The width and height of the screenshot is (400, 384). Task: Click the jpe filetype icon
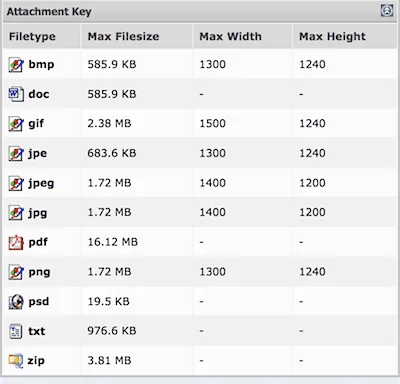(x=16, y=153)
